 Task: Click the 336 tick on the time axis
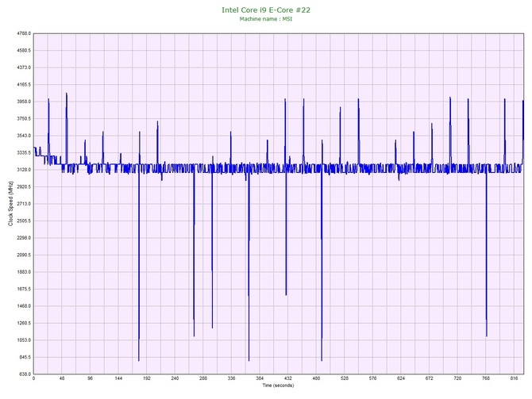[231, 378]
